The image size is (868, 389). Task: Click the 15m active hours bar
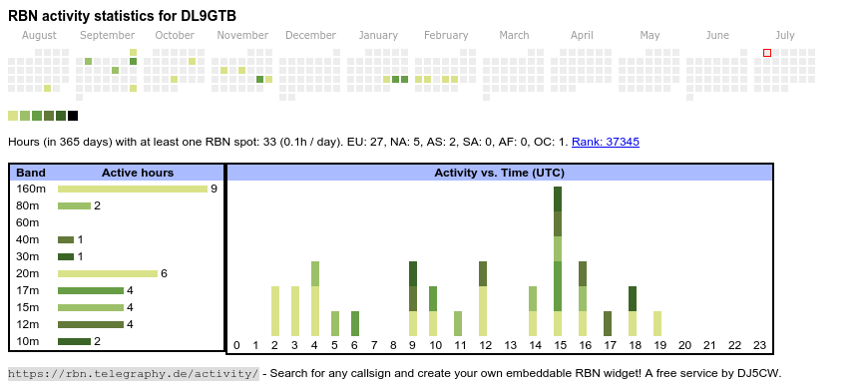[x=91, y=307]
